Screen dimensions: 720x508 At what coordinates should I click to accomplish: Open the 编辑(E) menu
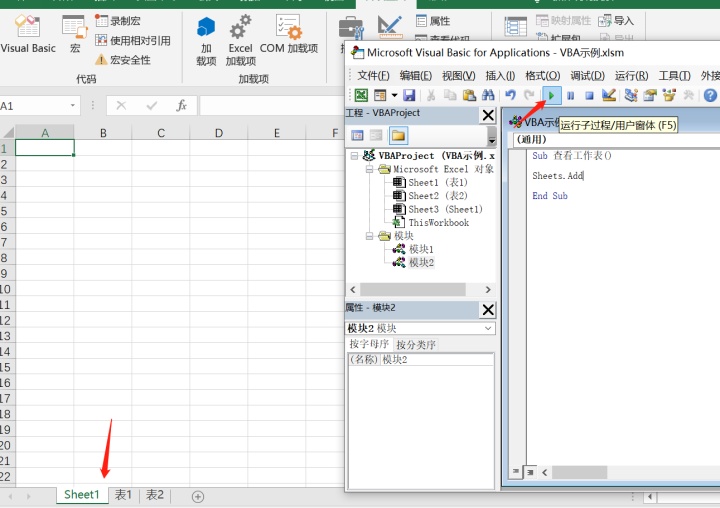(x=416, y=75)
